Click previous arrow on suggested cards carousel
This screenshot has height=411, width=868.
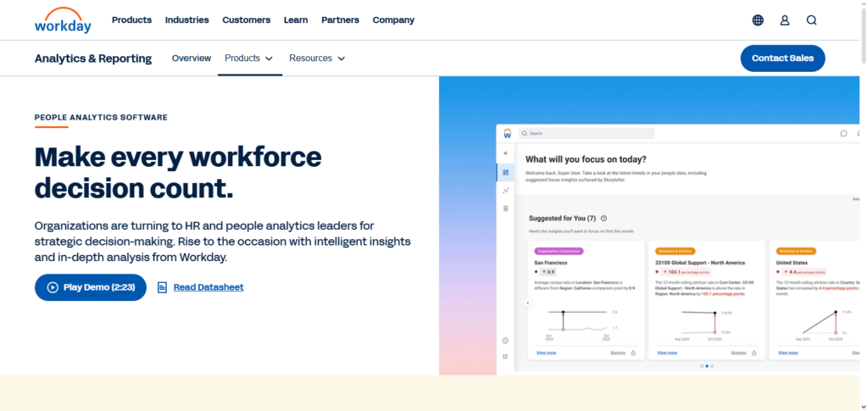[x=527, y=303]
